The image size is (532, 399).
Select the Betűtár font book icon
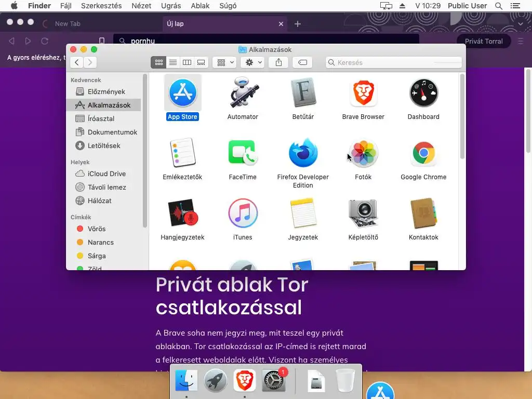click(303, 92)
